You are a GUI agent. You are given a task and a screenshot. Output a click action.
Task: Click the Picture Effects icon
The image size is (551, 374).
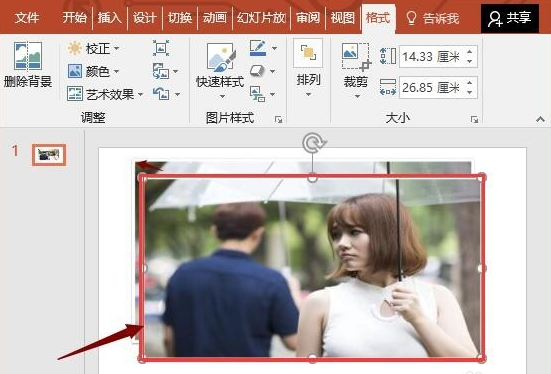click(257, 71)
